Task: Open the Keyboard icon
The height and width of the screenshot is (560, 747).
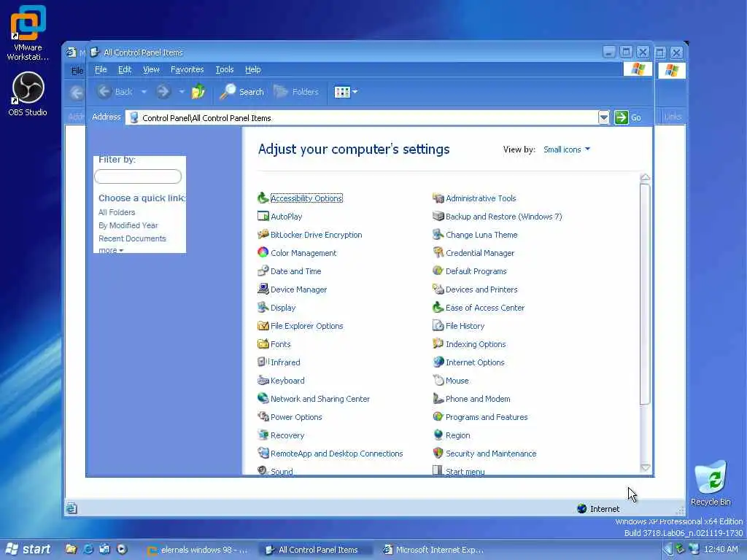Action: coord(263,381)
